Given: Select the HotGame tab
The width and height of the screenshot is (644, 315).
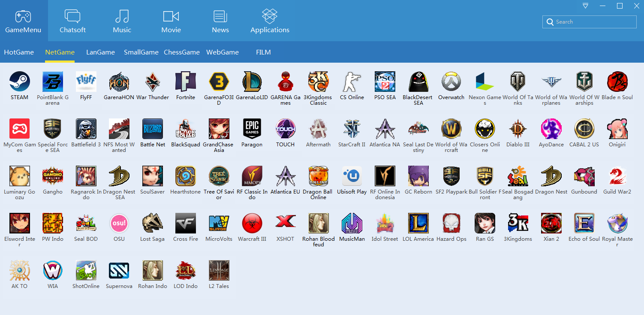Looking at the screenshot, I should tap(19, 52).
